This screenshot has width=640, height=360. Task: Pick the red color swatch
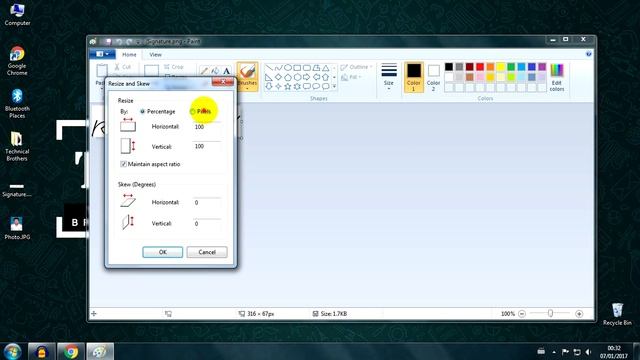pyautogui.click(x=480, y=67)
